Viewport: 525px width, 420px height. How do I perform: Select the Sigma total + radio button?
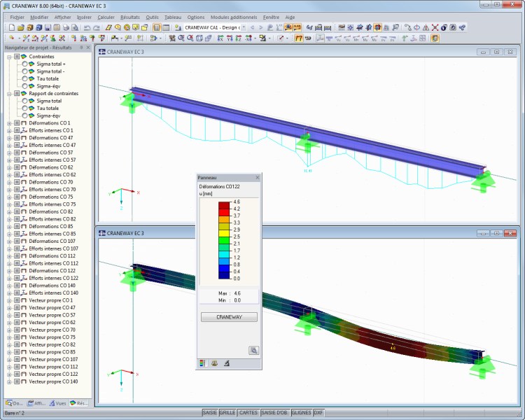coord(24,64)
